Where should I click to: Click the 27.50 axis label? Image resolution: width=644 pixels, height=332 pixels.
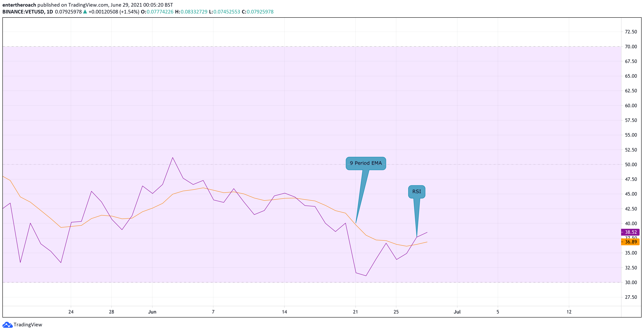pos(631,297)
